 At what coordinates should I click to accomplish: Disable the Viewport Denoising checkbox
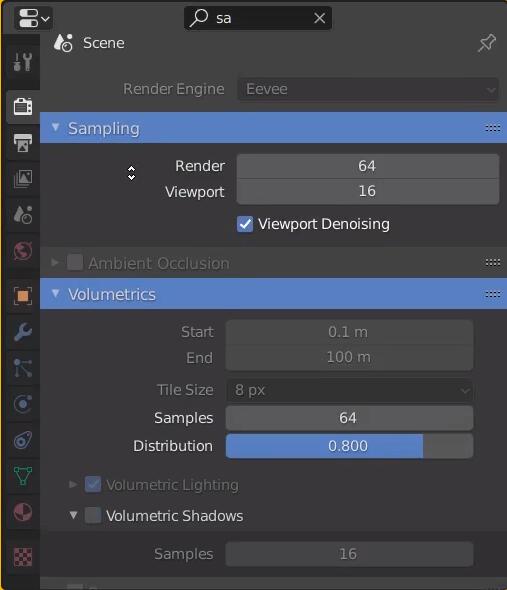coord(245,224)
